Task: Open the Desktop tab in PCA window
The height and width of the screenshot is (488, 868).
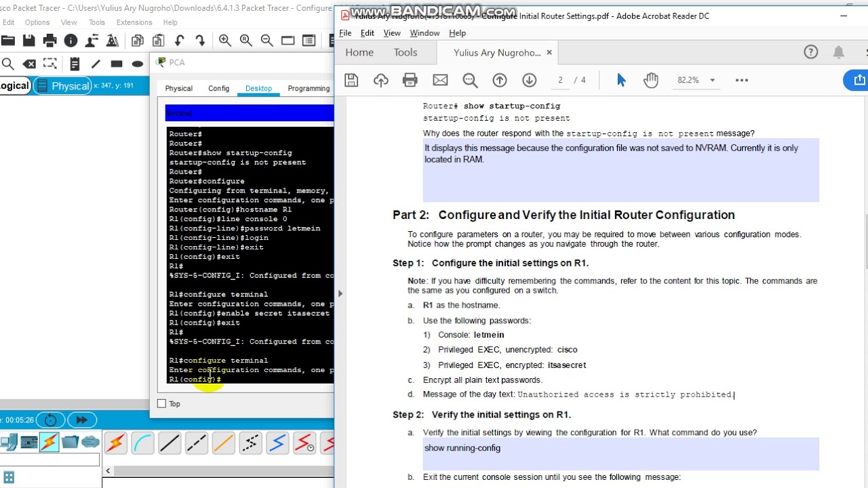Action: point(258,88)
